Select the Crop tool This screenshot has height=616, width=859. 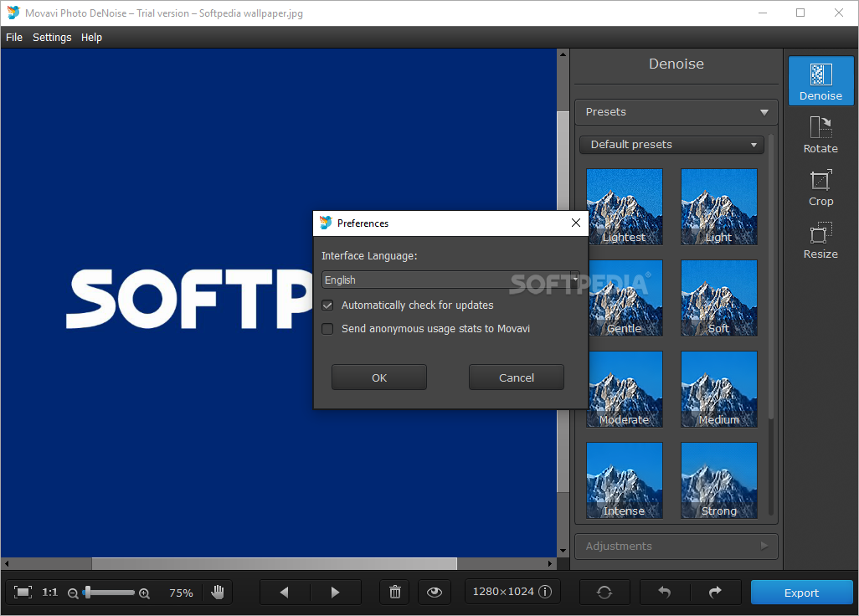820,187
